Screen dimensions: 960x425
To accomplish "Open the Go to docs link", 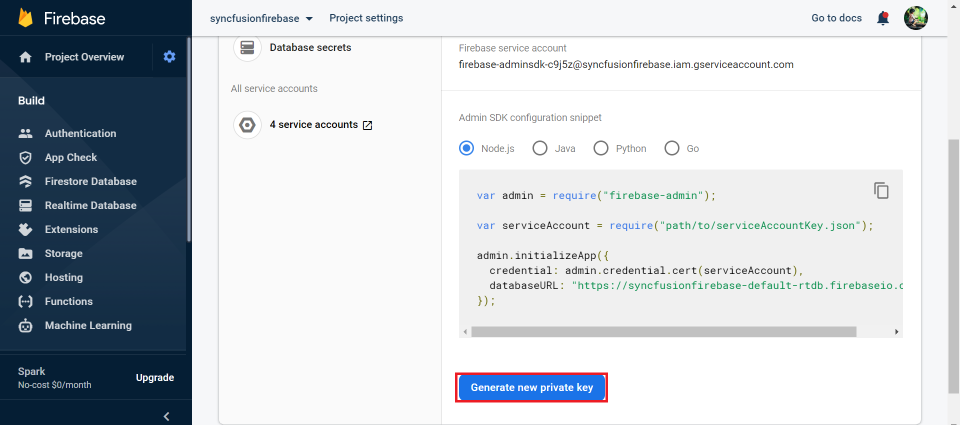I will click(836, 18).
